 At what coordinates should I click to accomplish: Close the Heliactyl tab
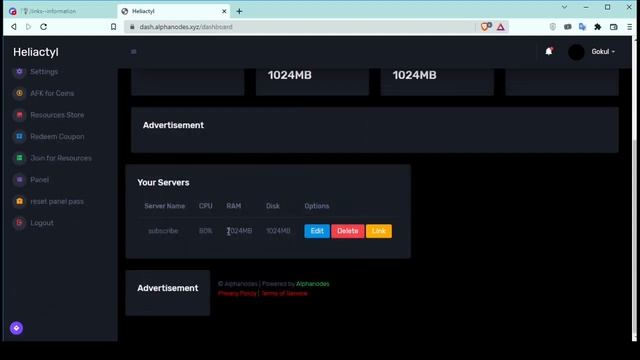pos(224,11)
